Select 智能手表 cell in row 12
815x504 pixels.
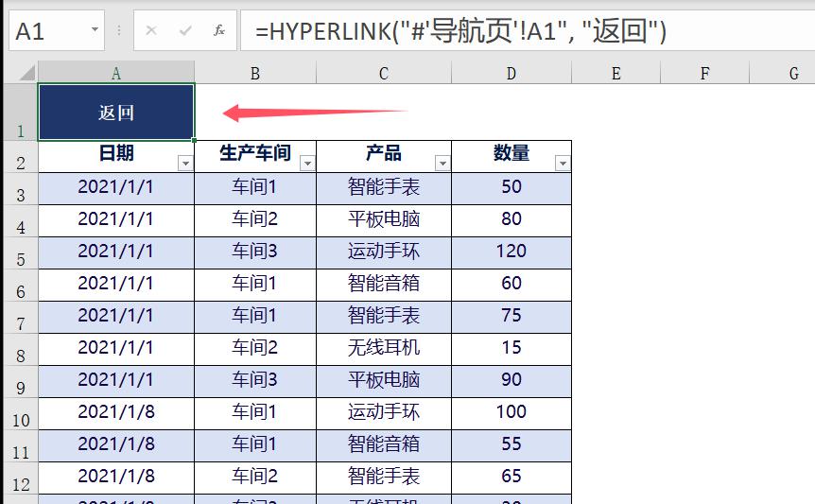point(384,478)
